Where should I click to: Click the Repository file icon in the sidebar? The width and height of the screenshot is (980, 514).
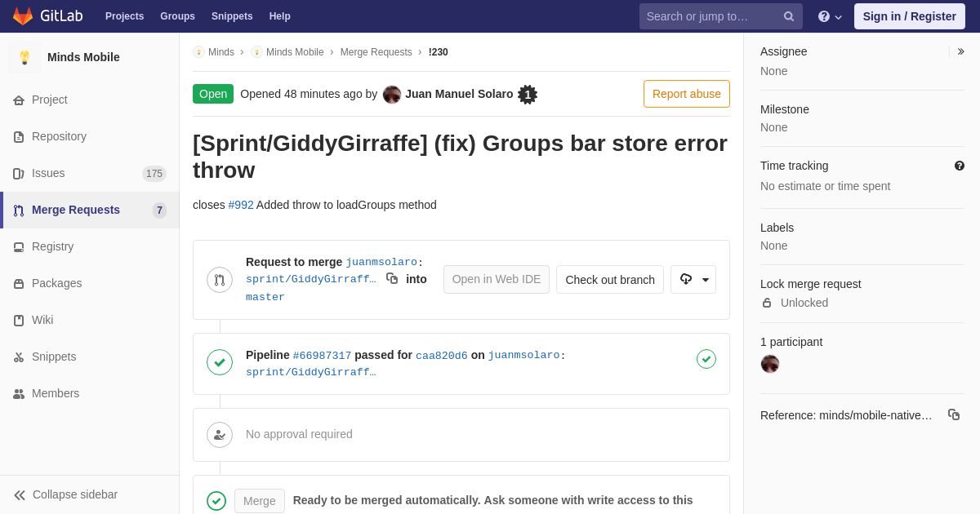[19, 137]
